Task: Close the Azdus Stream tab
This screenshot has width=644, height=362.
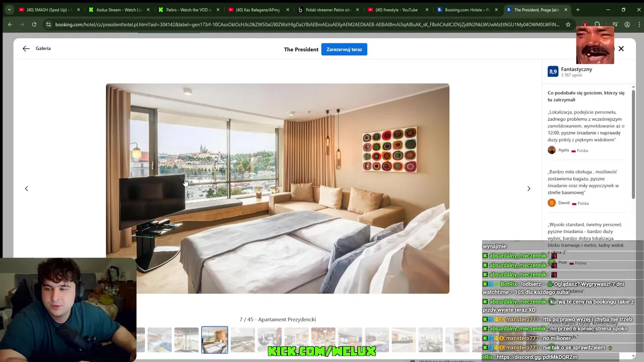Action: tap(148, 10)
